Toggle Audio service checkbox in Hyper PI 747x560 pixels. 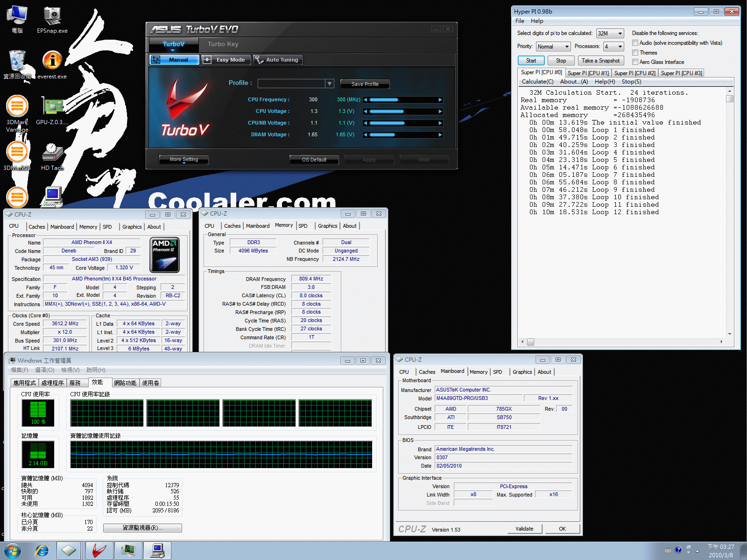pos(635,42)
